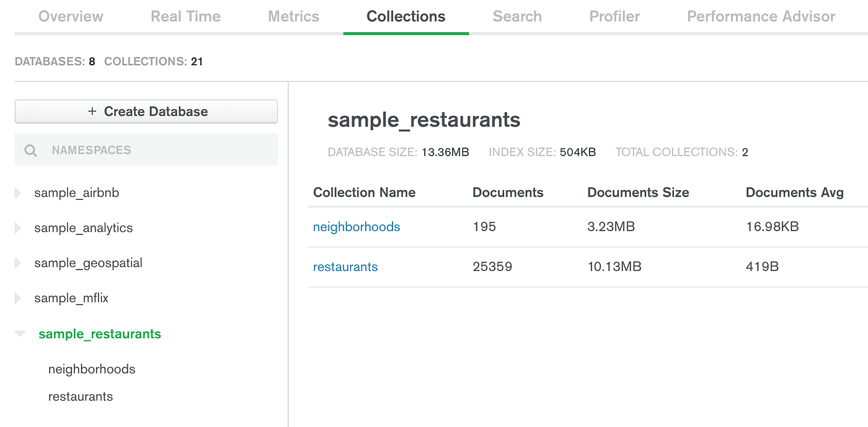Image resolution: width=868 pixels, height=427 pixels.
Task: Collapse the sample_restaurants database arrow
Action: [x=20, y=334]
